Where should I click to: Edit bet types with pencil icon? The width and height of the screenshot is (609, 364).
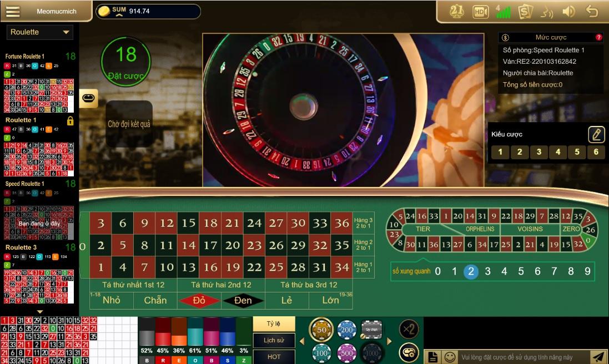point(596,134)
